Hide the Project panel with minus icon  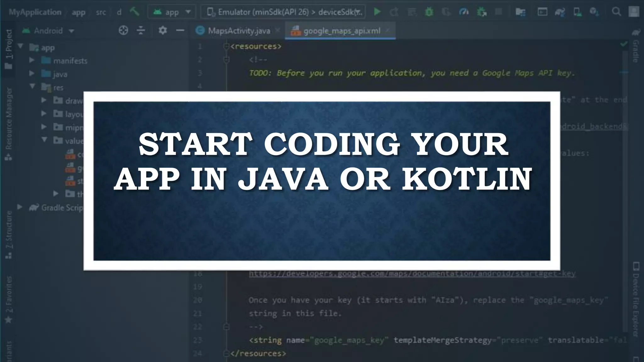coord(180,30)
